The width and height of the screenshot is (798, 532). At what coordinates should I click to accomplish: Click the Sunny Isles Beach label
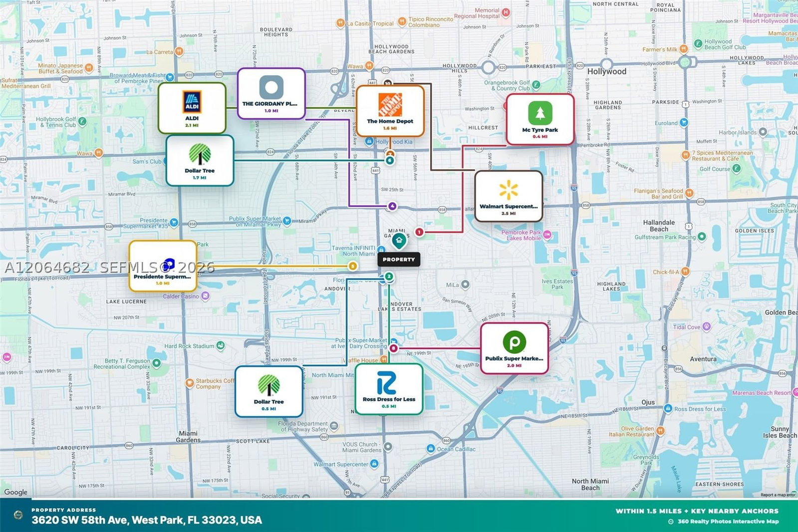[x=780, y=432]
